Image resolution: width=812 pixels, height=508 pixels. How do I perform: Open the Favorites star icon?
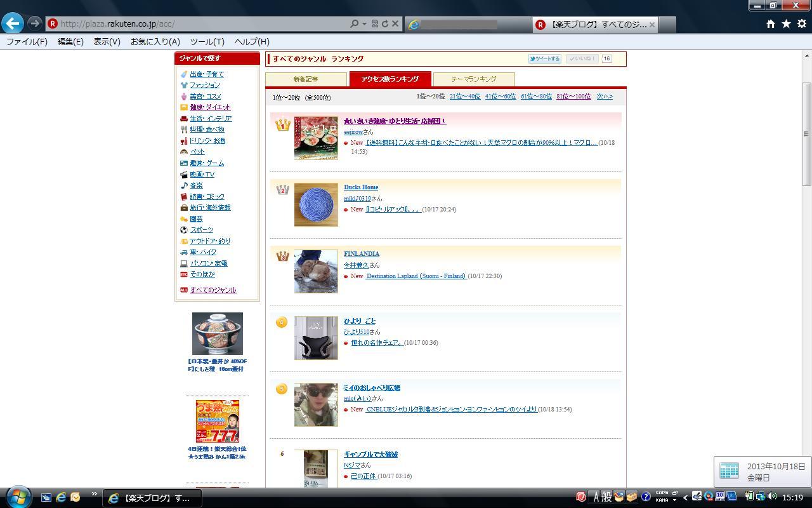[786, 23]
